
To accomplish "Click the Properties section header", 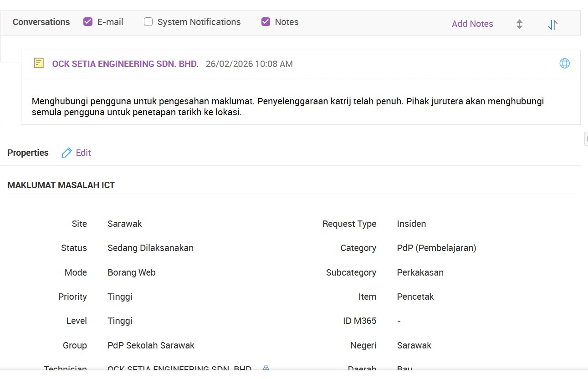I will [28, 153].
